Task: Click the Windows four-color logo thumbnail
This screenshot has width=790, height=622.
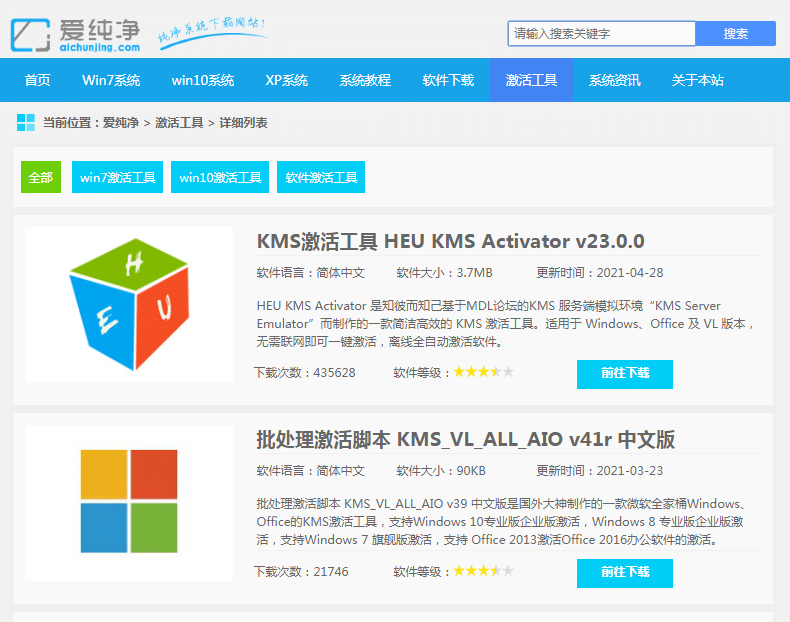Action: [129, 500]
